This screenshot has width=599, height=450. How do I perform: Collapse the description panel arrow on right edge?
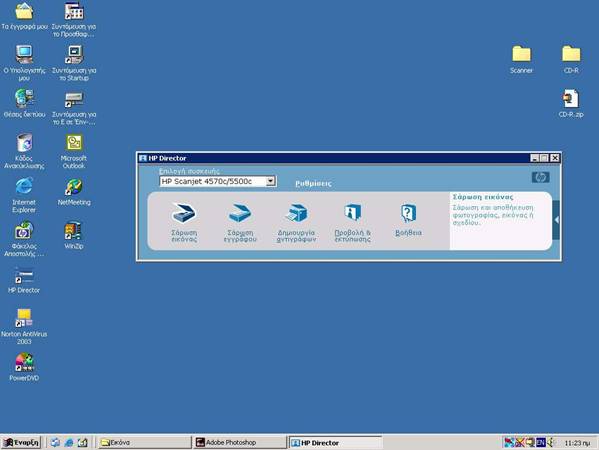556,220
